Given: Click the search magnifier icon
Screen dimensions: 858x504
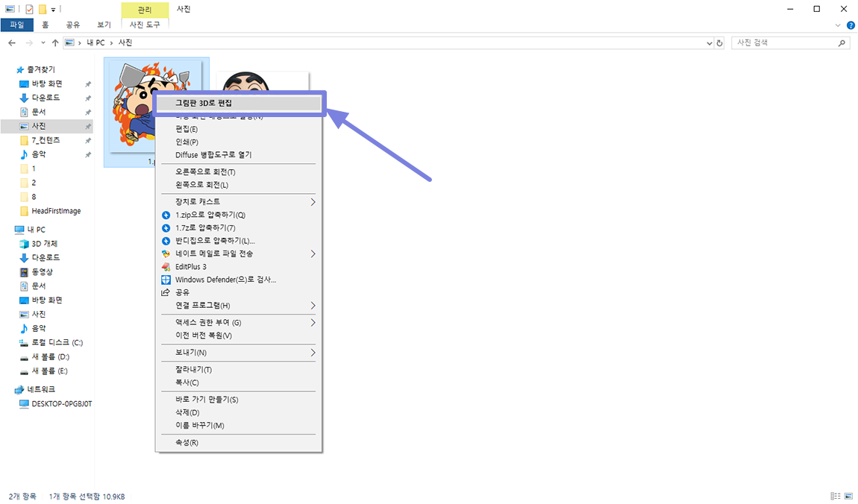Looking at the screenshot, I should coord(842,42).
